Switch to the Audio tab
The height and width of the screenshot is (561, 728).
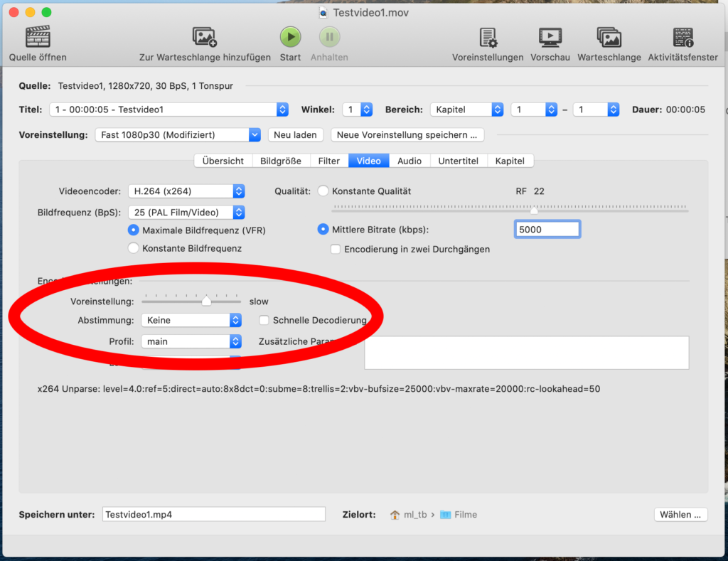(x=409, y=161)
